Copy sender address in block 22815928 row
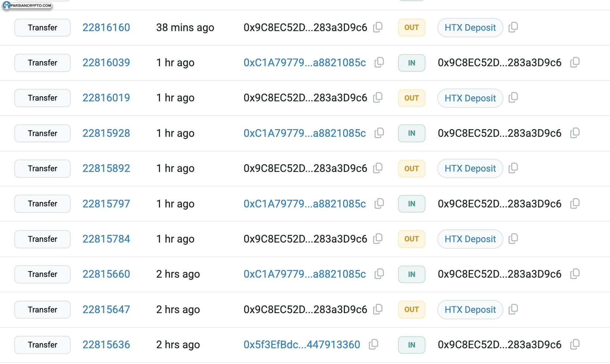This screenshot has height=364, width=610. [x=379, y=133]
